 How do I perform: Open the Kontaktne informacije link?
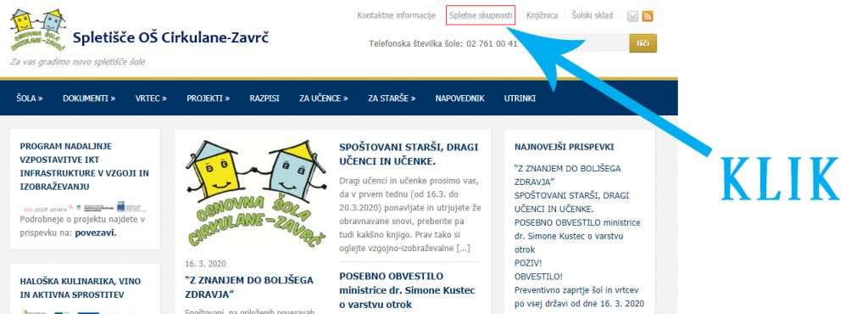pyautogui.click(x=397, y=15)
